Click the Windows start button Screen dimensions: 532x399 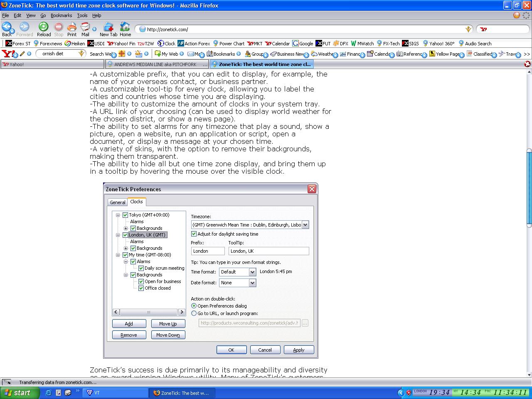[x=20, y=393]
